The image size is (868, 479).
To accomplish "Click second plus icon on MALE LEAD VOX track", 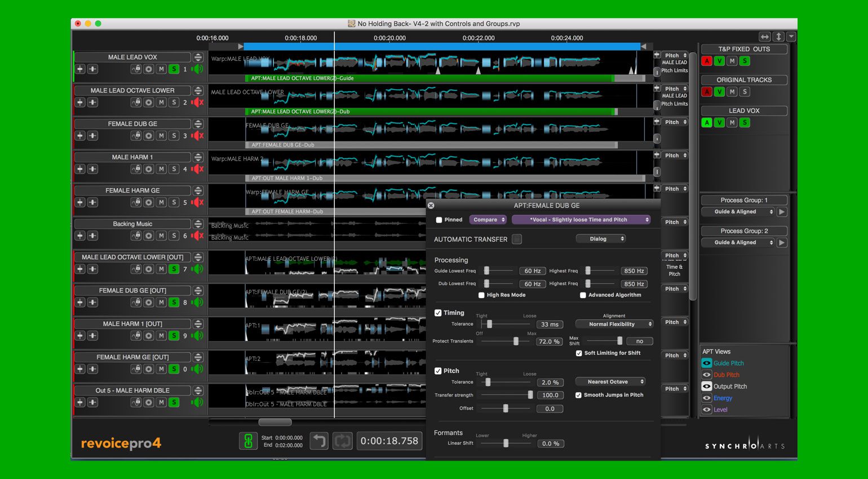I will pos(92,69).
